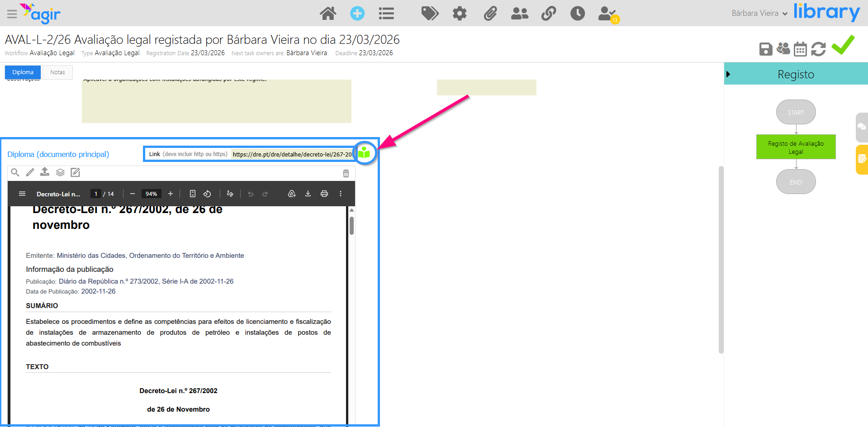Click the agir logo
The height and width of the screenshot is (427, 868).
coord(40,14)
